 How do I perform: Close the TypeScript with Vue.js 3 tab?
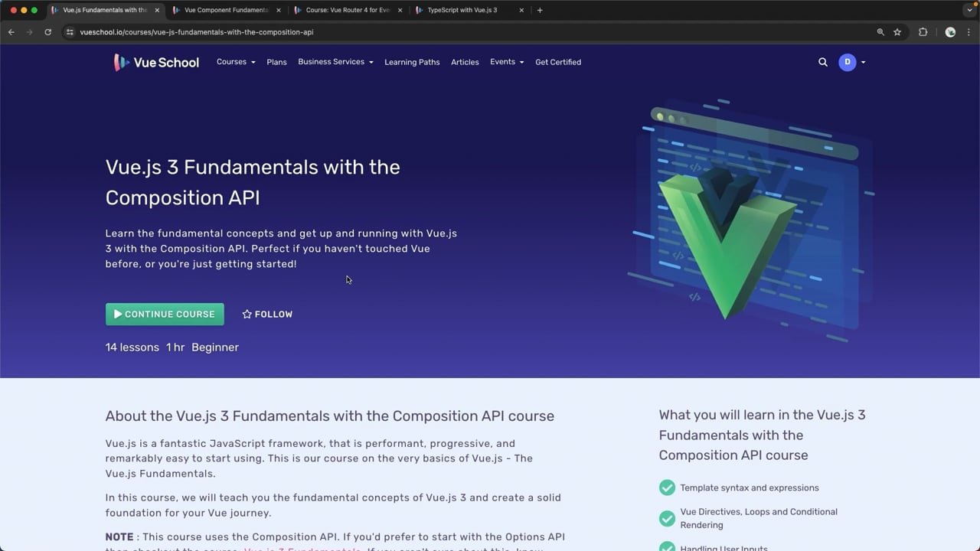[522, 10]
